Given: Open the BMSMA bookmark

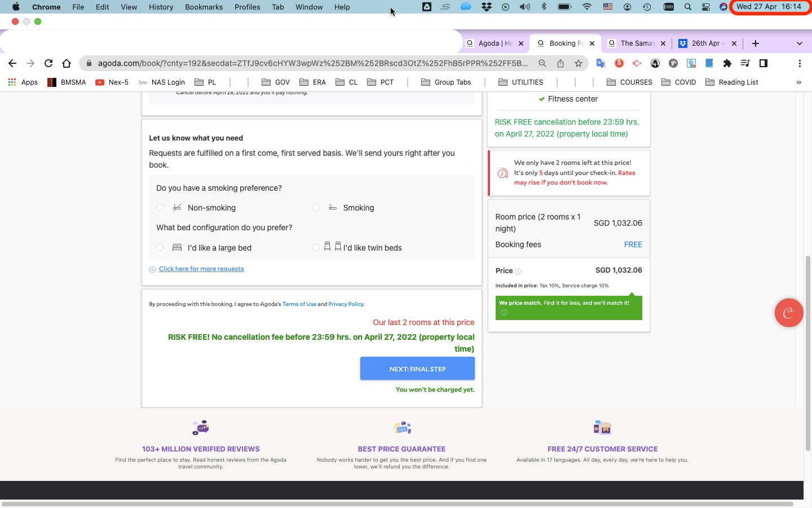Looking at the screenshot, I should pyautogui.click(x=67, y=82).
